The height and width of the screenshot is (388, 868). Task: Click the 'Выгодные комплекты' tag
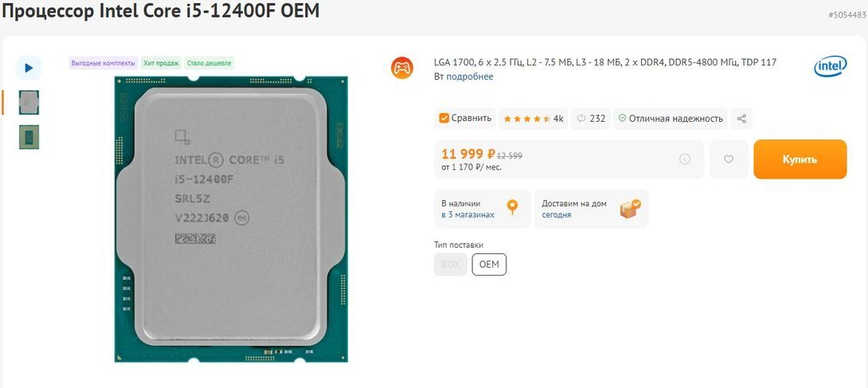(103, 63)
